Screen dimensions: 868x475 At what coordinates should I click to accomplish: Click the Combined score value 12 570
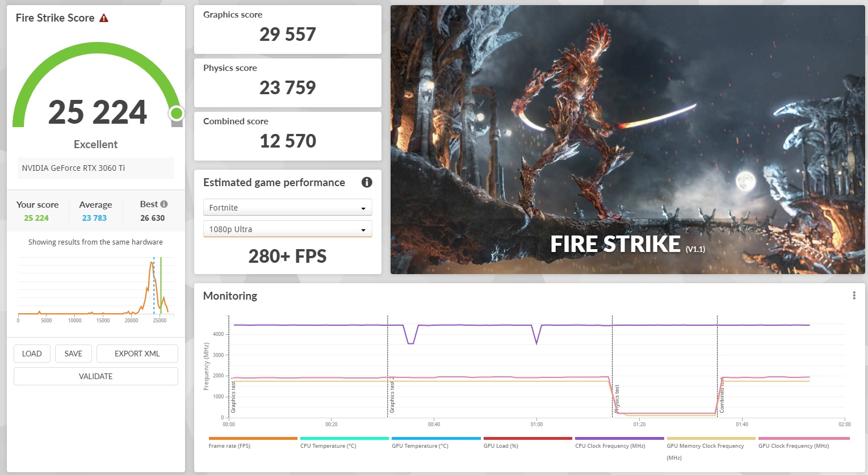[287, 141]
